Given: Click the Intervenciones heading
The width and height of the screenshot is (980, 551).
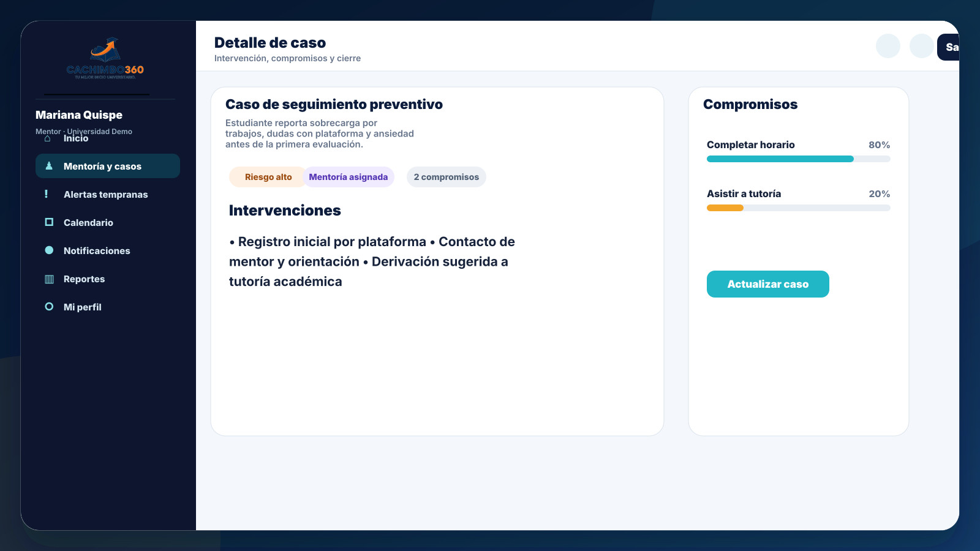Looking at the screenshot, I should click(x=285, y=211).
